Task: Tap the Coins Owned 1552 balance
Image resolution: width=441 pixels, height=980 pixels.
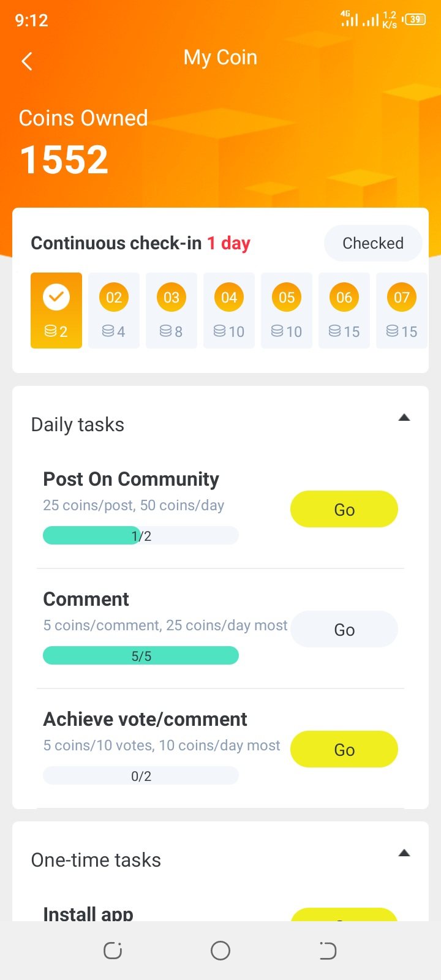Action: pyautogui.click(x=64, y=160)
